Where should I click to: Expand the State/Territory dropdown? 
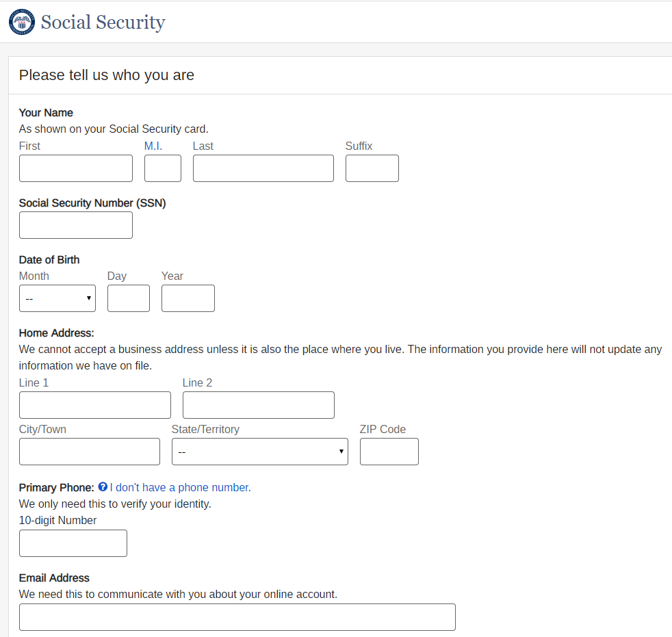pyautogui.click(x=259, y=452)
